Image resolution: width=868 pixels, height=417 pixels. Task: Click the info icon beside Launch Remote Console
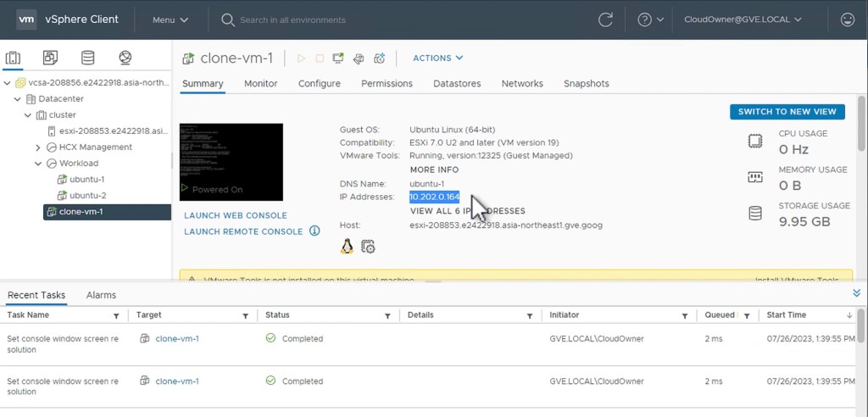coord(314,231)
